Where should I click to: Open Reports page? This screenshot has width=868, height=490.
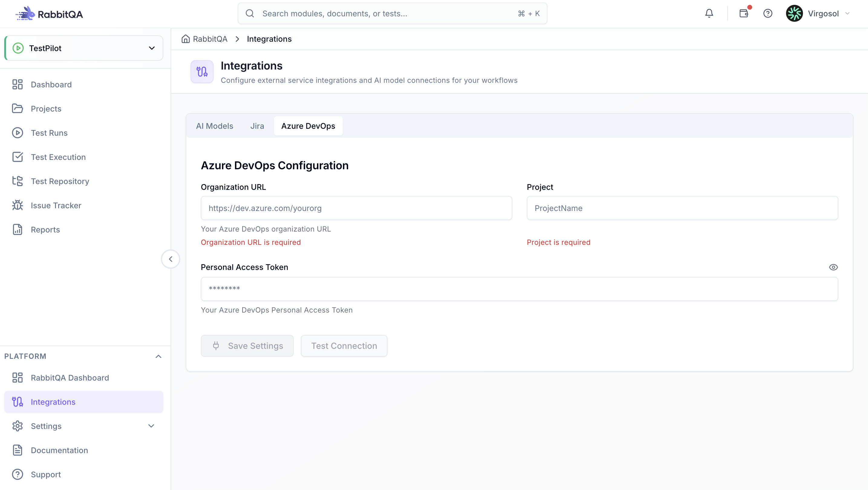point(84,230)
